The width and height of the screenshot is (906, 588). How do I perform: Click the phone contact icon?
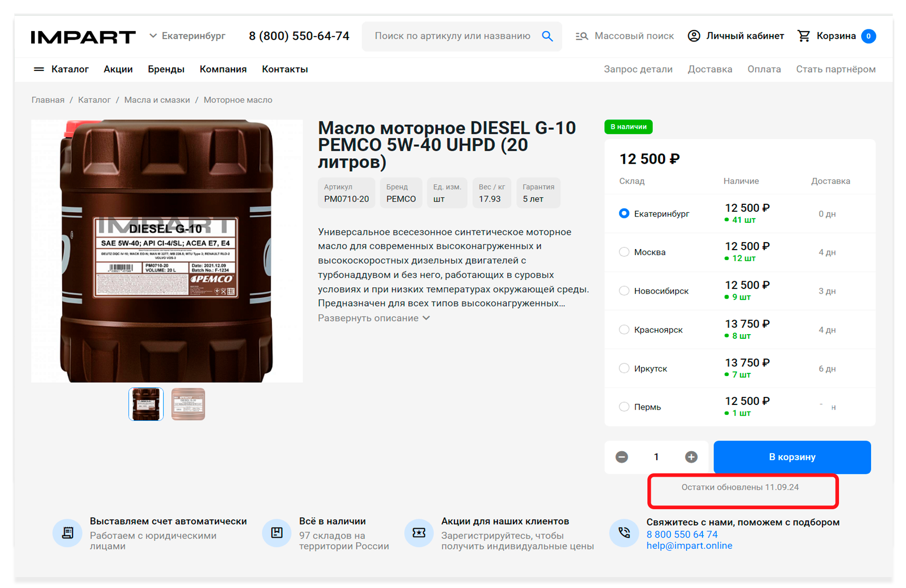pos(624,533)
